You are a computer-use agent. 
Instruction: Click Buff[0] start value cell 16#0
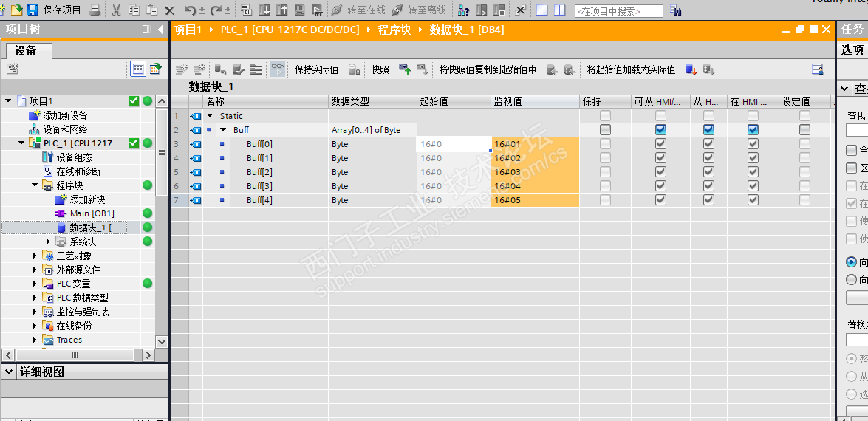click(x=454, y=144)
